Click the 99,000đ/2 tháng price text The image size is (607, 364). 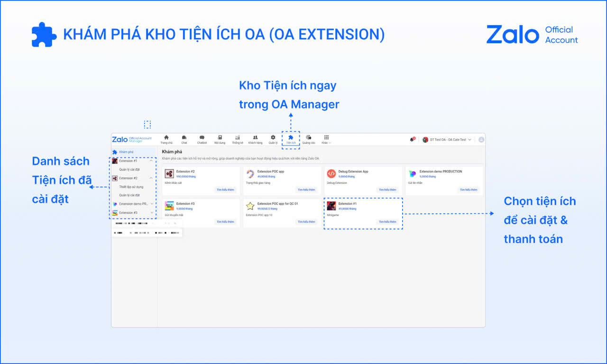[x=267, y=209]
